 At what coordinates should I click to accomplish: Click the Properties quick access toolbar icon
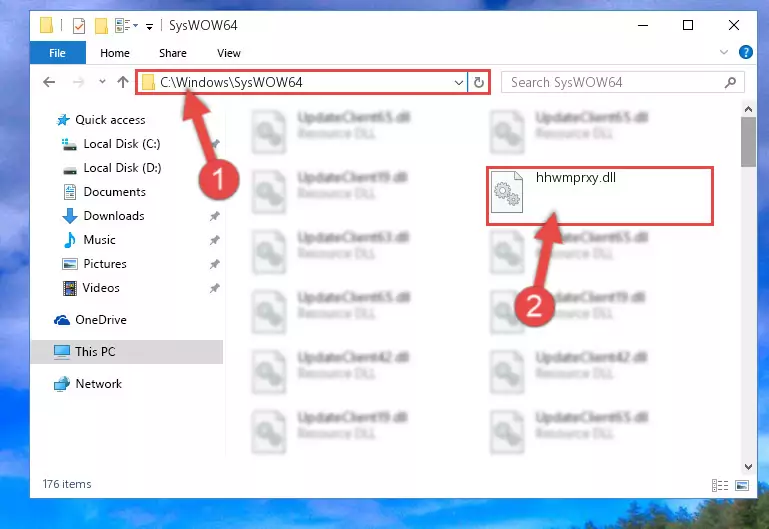[78, 25]
